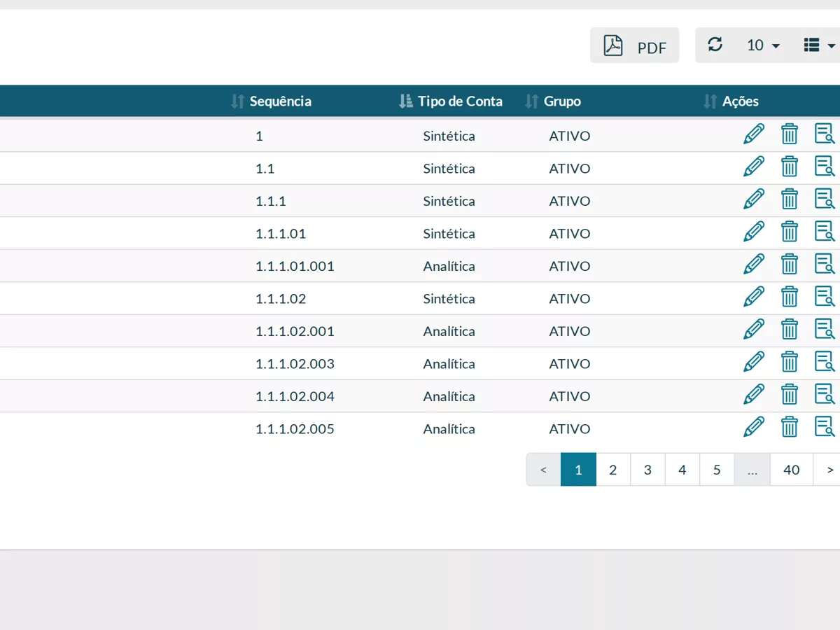View details of account 1.1.1
This screenshot has width=840, height=630.
tap(825, 199)
